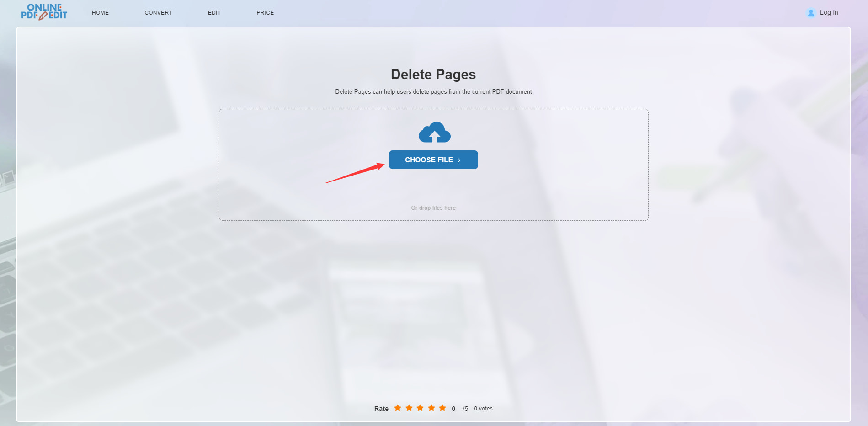
Task: Go to the HOME menu item
Action: click(x=100, y=12)
